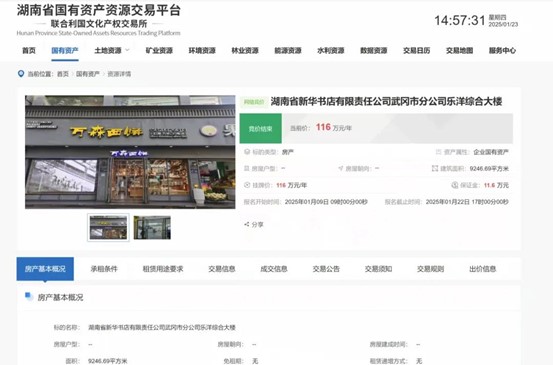Switch to the 承租条件 tab
This screenshot has height=365, width=553.
pyautogui.click(x=104, y=269)
